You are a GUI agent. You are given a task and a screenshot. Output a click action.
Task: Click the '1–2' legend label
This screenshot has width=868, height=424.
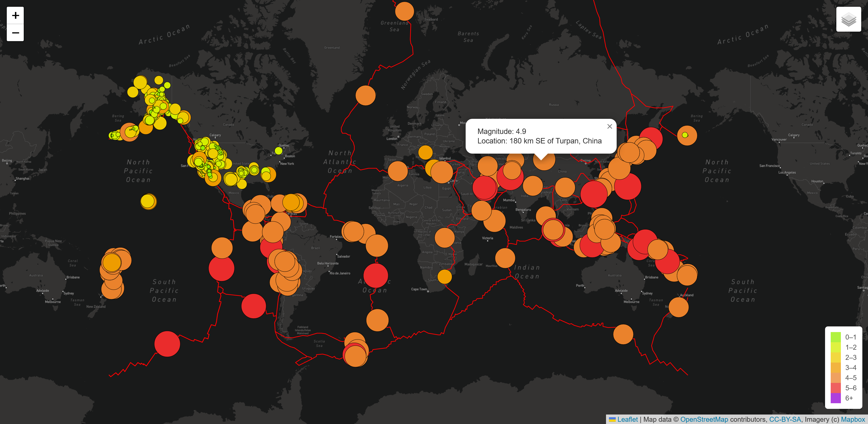[x=851, y=347]
